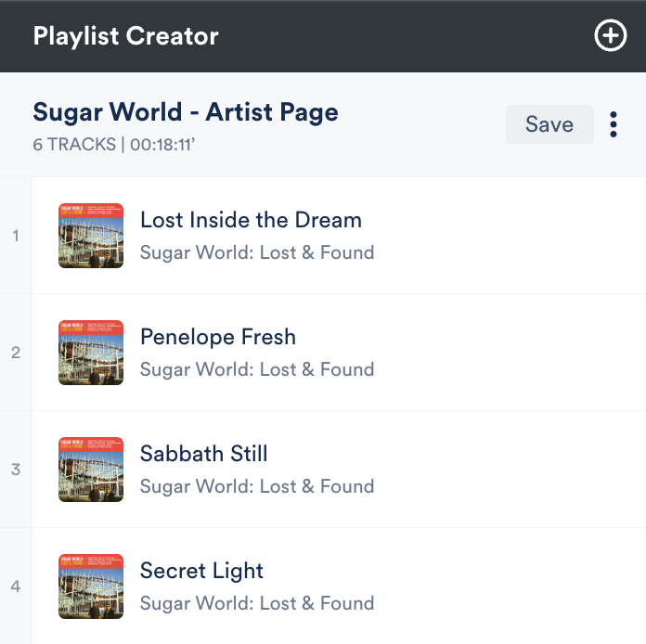Click Sabbath Still album cover thumbnail

pos(91,470)
